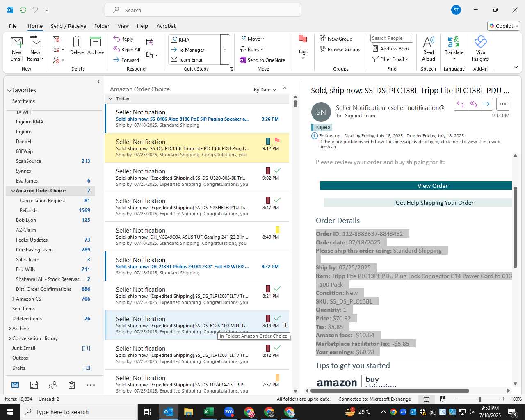The height and width of the screenshot is (420, 525).
Task: Open the Help tab
Action: [x=142, y=26]
